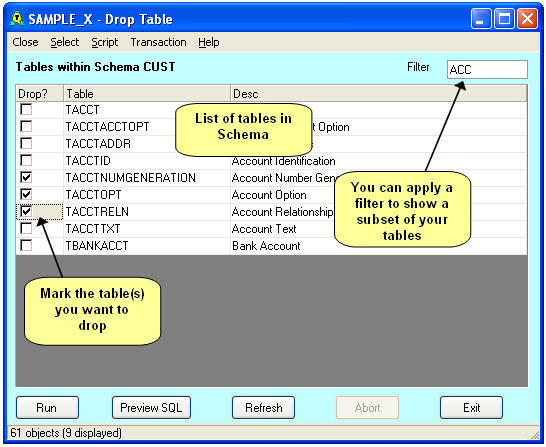Screen dimensions: 546x447
Task: Check the TACCTACCTOPT drop checkbox
Action: 26,126
